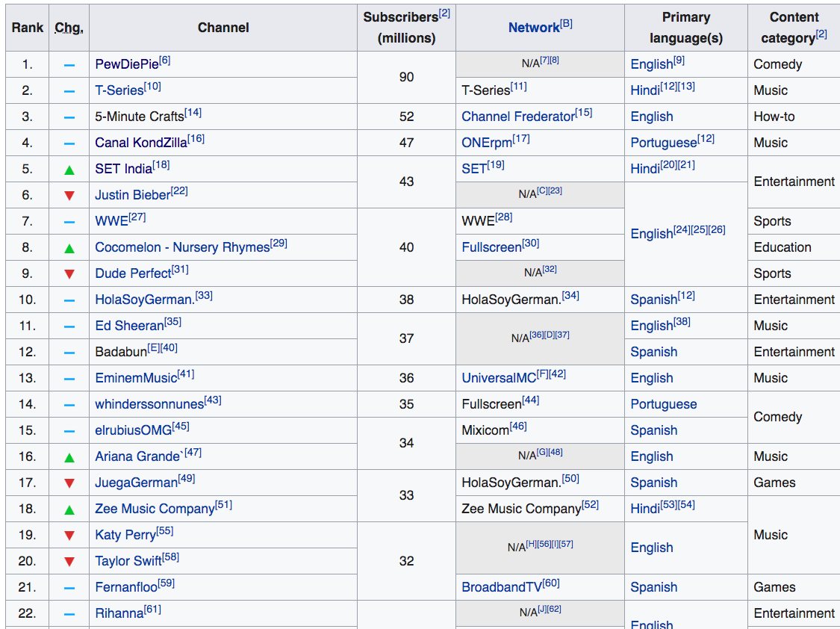Image resolution: width=840 pixels, height=629 pixels.
Task: Open the Ed Sheeran channel link
Action: point(129,326)
